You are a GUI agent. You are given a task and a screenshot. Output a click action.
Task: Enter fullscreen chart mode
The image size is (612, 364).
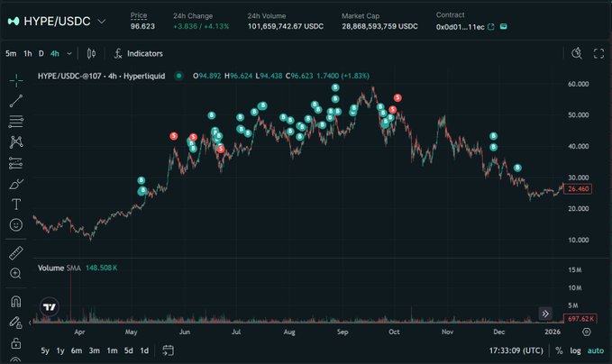[x=598, y=53]
